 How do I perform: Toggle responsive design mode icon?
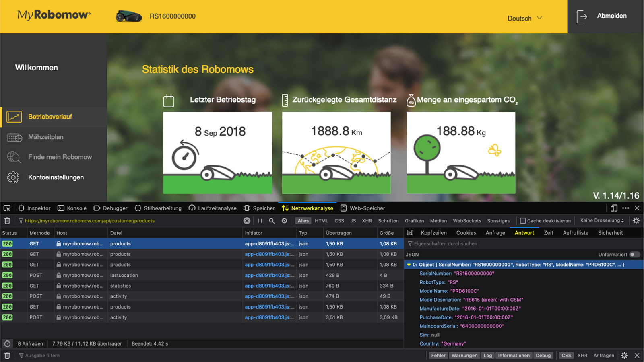coord(614,208)
